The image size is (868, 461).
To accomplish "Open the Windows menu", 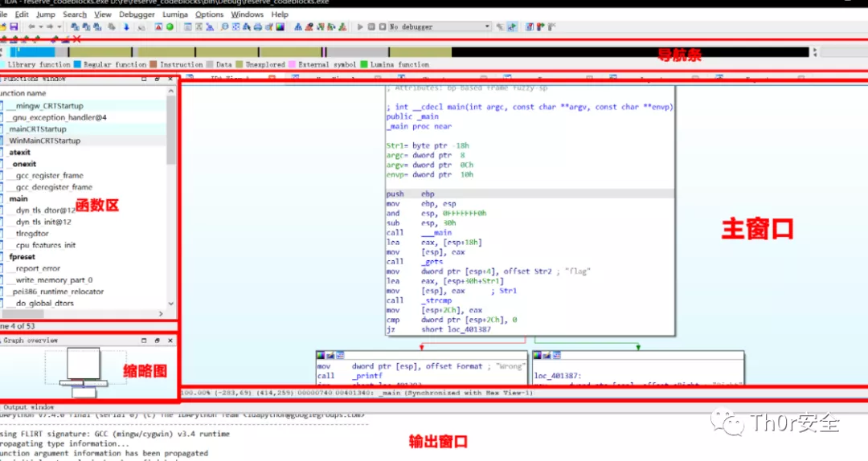I will (247, 14).
